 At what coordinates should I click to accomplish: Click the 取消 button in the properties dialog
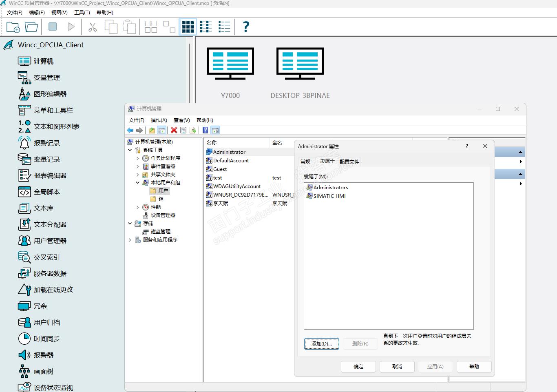[x=397, y=367]
